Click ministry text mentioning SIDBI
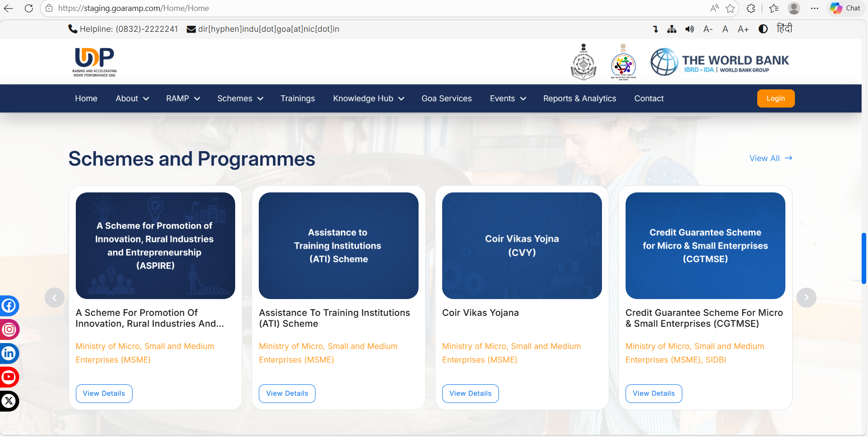 (x=695, y=353)
